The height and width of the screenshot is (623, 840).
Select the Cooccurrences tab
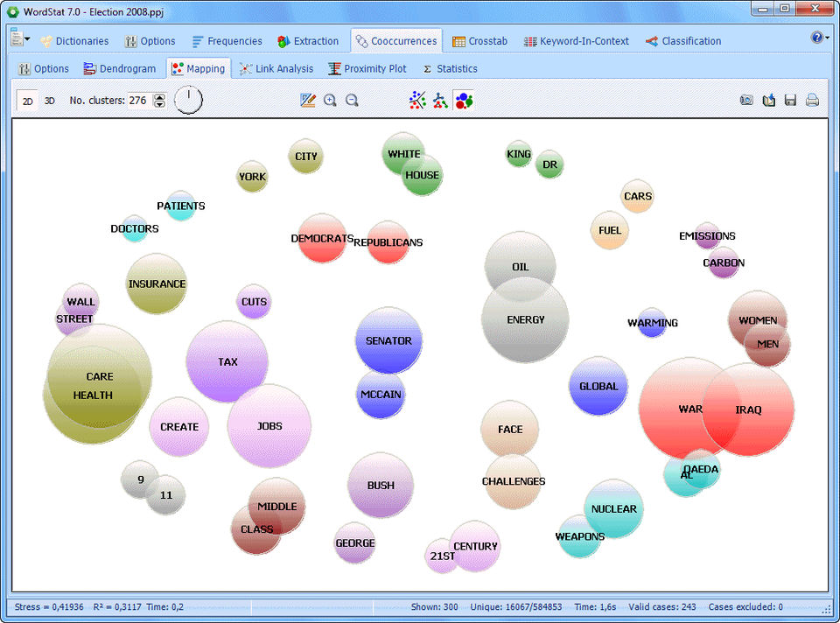396,41
